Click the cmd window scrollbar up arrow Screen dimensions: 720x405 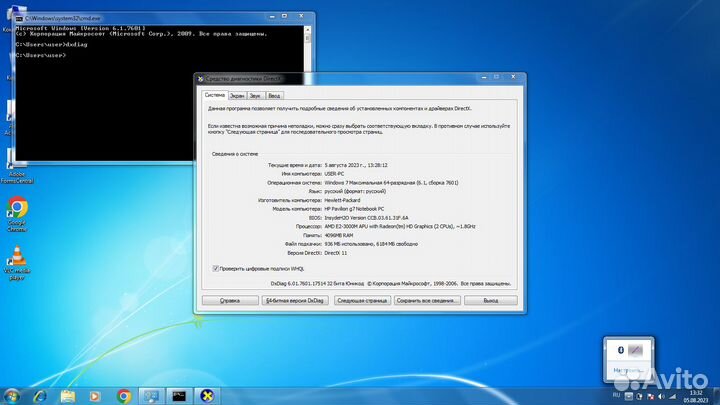coord(308,29)
